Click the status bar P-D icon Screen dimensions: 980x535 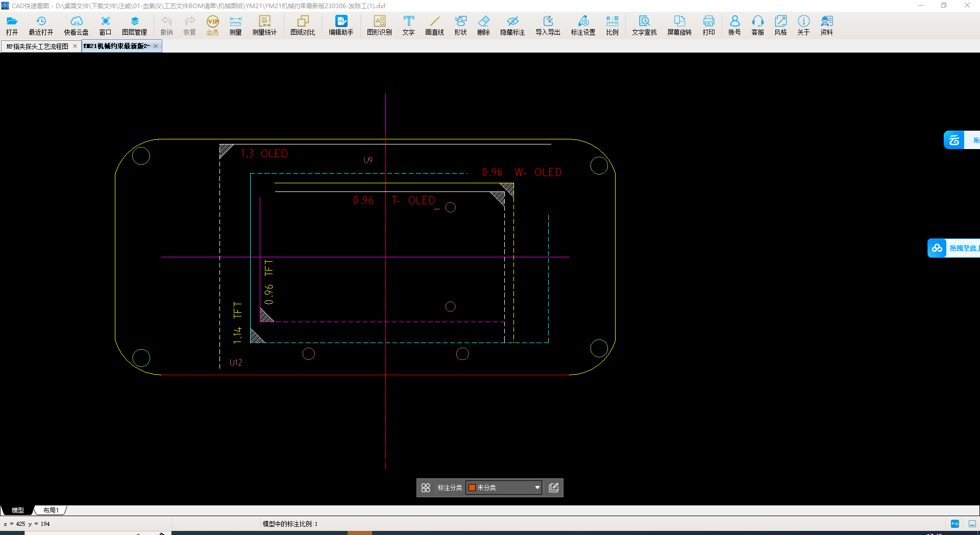(955, 524)
